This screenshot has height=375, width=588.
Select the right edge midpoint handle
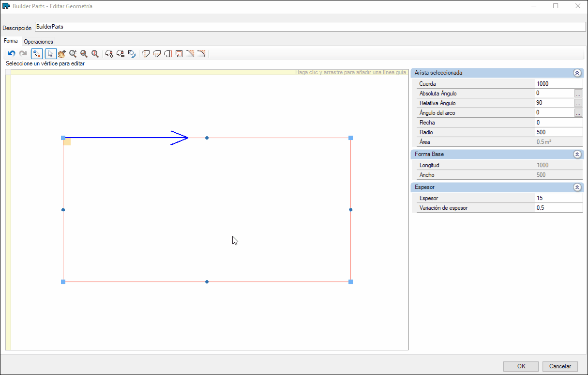coord(350,210)
